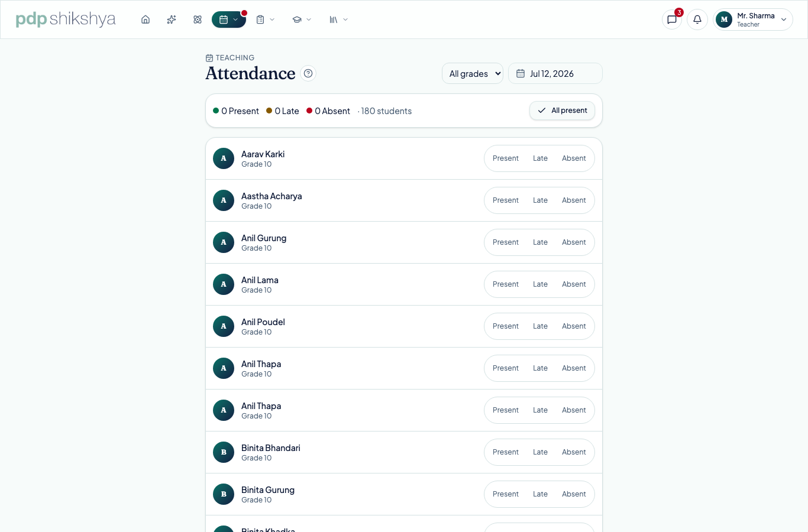Mark Aastha Acharya as Absent
This screenshot has height=532, width=808.
574,200
